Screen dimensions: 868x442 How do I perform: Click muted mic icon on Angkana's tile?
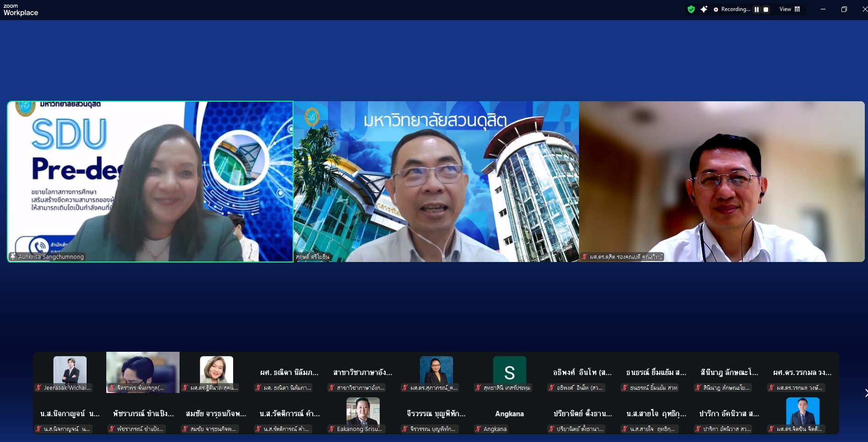coord(478,429)
